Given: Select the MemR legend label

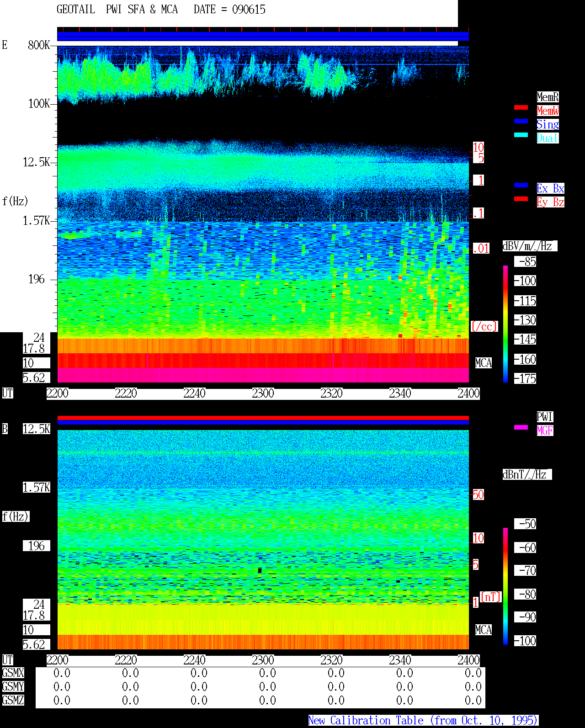Looking at the screenshot, I should 548,97.
